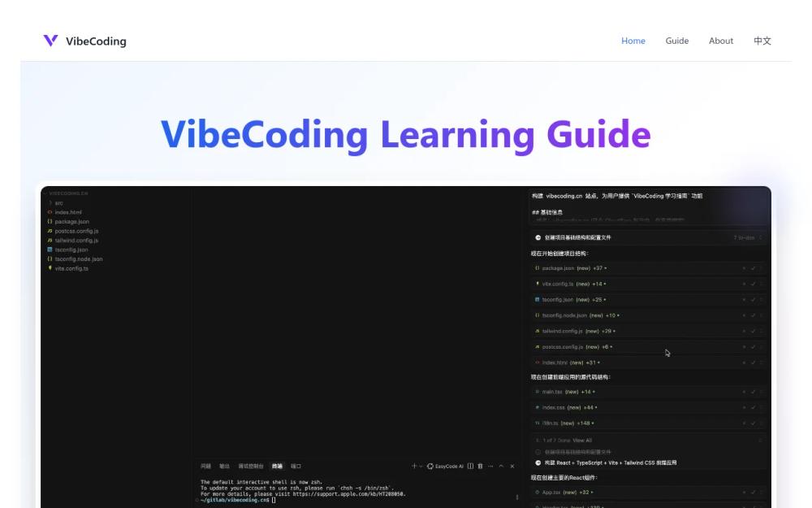Click the JS icon beside explorer postcss.config.js
Image resolution: width=812 pixels, height=508 pixels.
pos(50,231)
